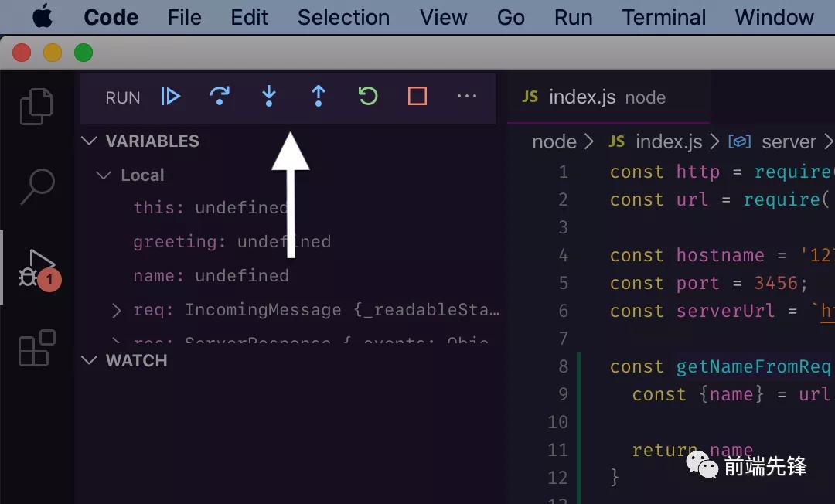The image size is (835, 504).
Task: Open the Terminal menu
Action: [663, 17]
